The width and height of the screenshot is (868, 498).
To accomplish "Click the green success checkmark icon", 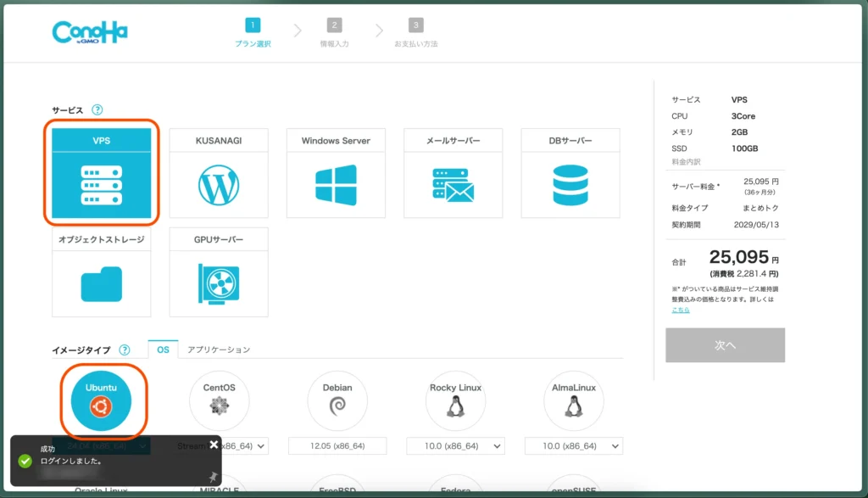I will (x=25, y=461).
